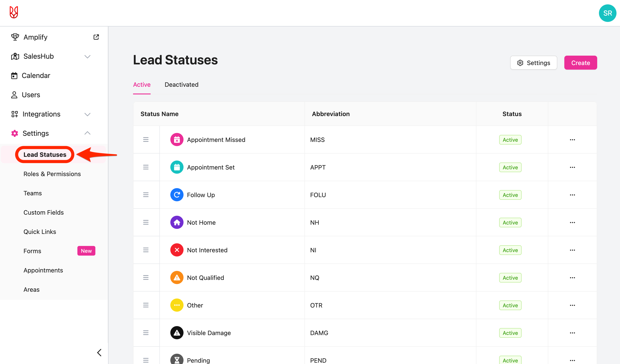
Task: Click the Bloom logo in the header
Action: pyautogui.click(x=14, y=12)
